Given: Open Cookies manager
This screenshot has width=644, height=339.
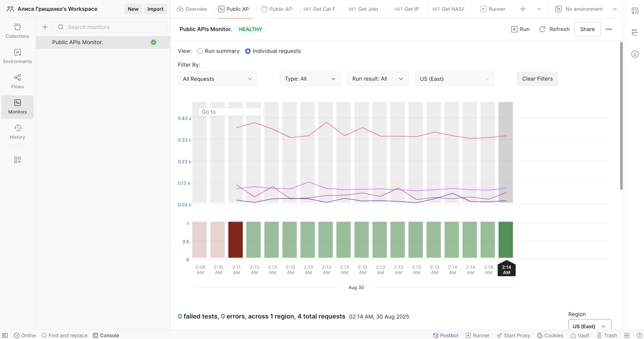Looking at the screenshot, I should click(x=550, y=335).
